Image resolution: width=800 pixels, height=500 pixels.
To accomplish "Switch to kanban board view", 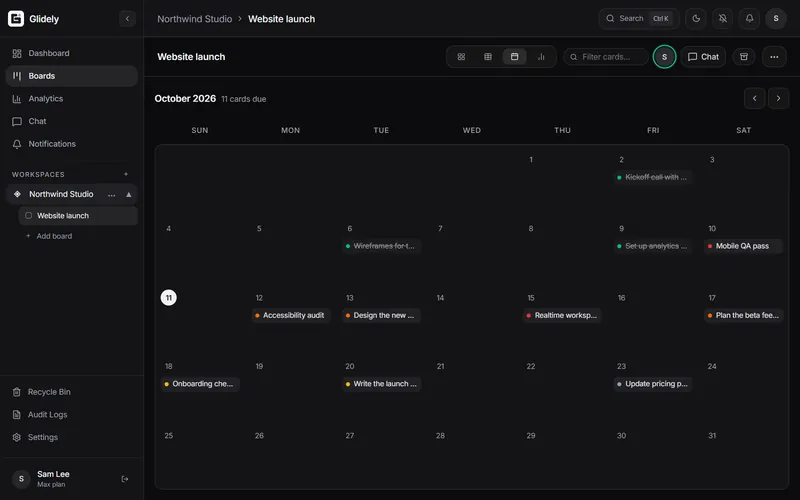I will click(461, 57).
